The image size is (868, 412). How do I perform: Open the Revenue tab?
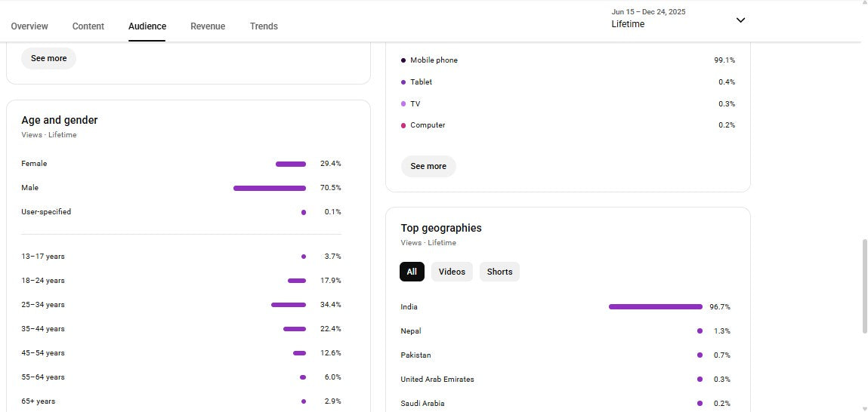point(208,26)
